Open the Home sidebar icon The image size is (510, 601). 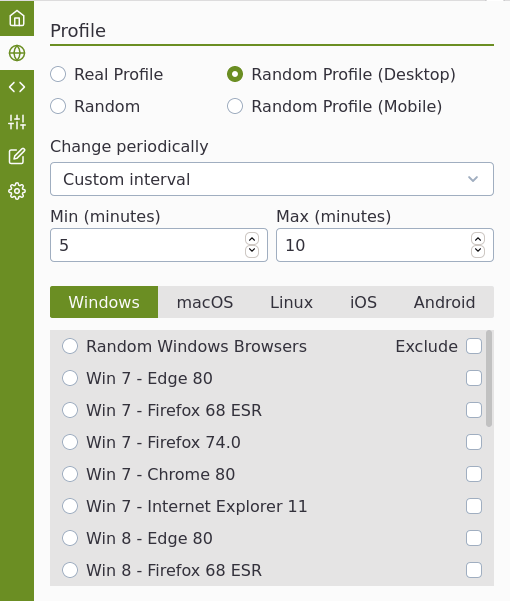pos(17,18)
